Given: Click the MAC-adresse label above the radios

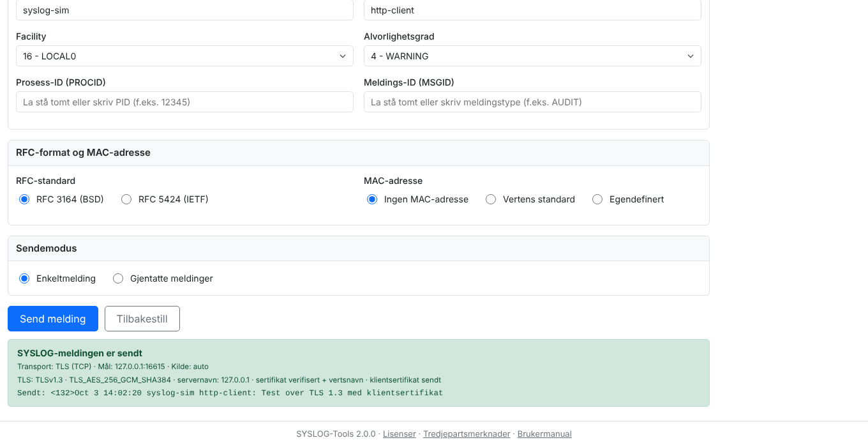Looking at the screenshot, I should coord(393,181).
